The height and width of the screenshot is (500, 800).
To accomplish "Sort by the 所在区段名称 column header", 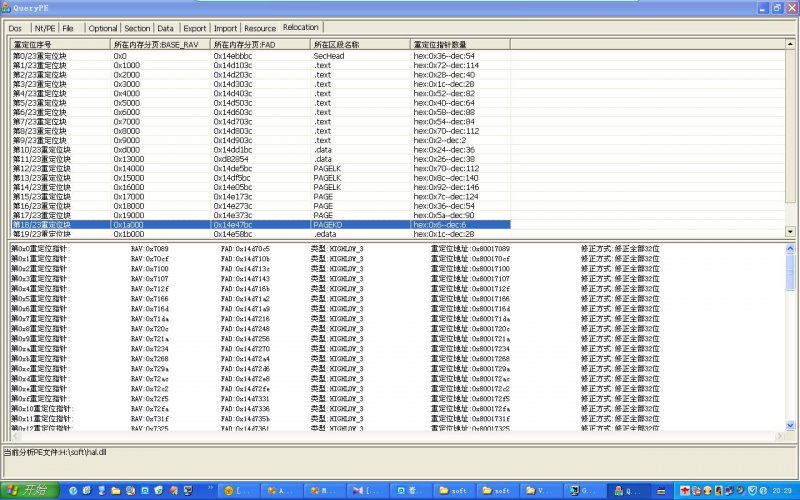I will click(360, 44).
